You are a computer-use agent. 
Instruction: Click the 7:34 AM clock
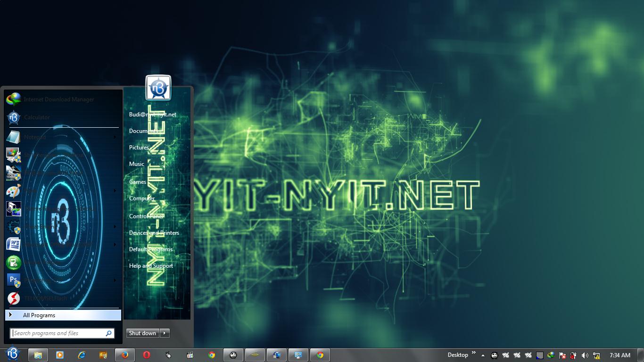(x=620, y=355)
